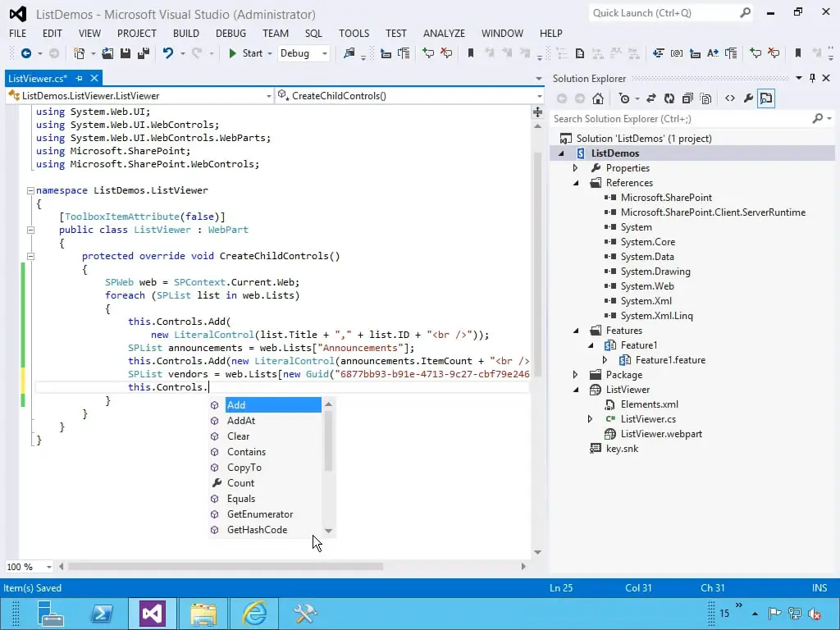The height and width of the screenshot is (630, 840).
Task: Click the Quick Launch magnifier icon
Action: (x=745, y=13)
